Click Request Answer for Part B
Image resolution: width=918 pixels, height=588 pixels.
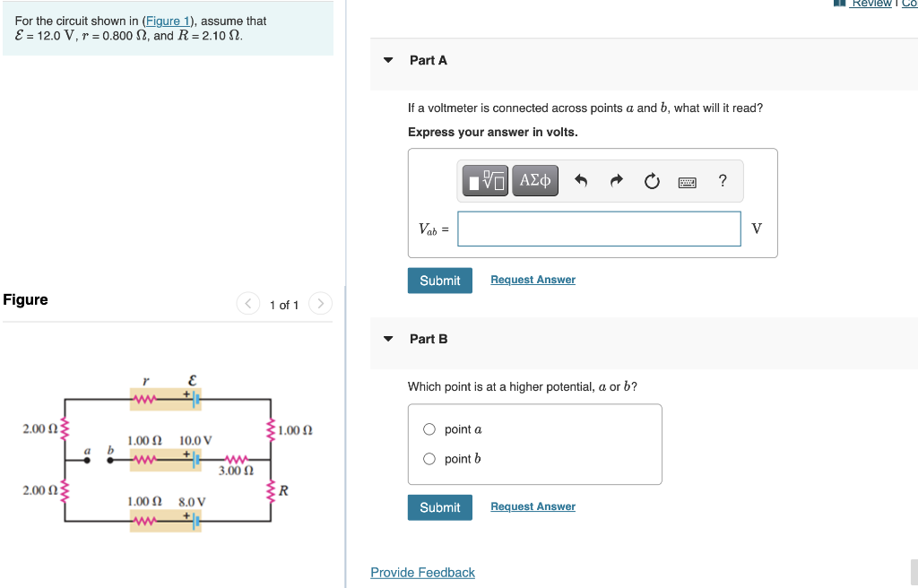(x=533, y=506)
